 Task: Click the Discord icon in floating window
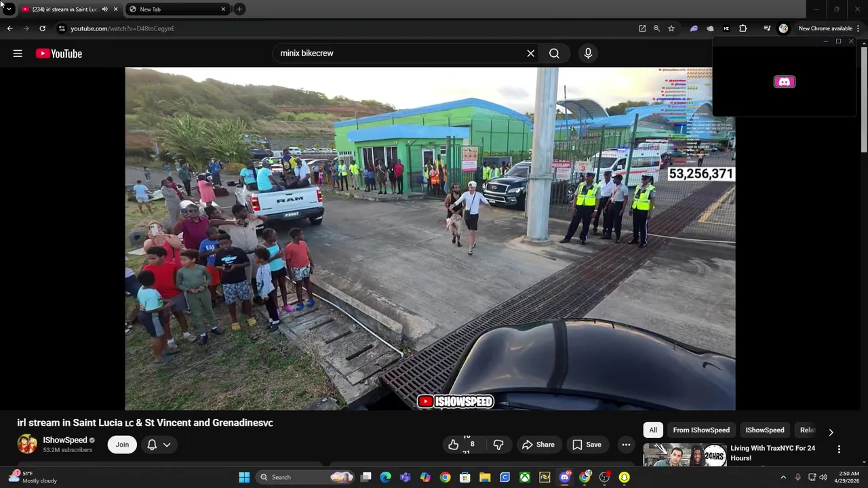[785, 82]
